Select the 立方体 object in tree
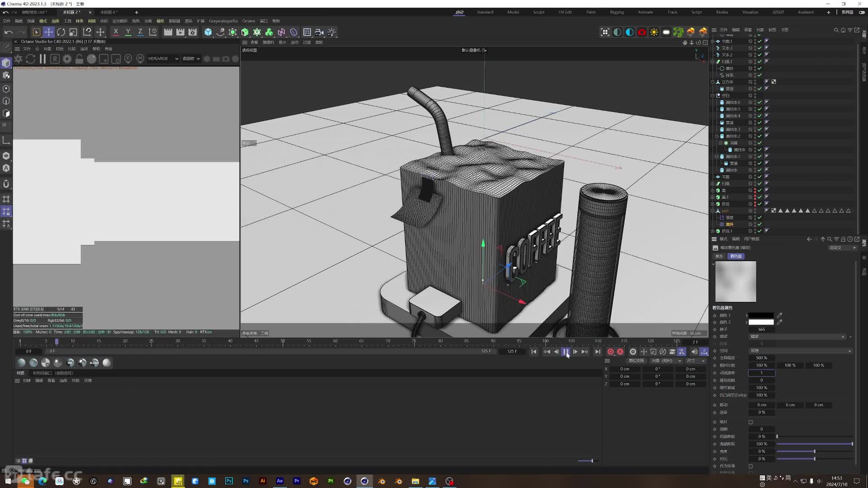 coord(727,82)
